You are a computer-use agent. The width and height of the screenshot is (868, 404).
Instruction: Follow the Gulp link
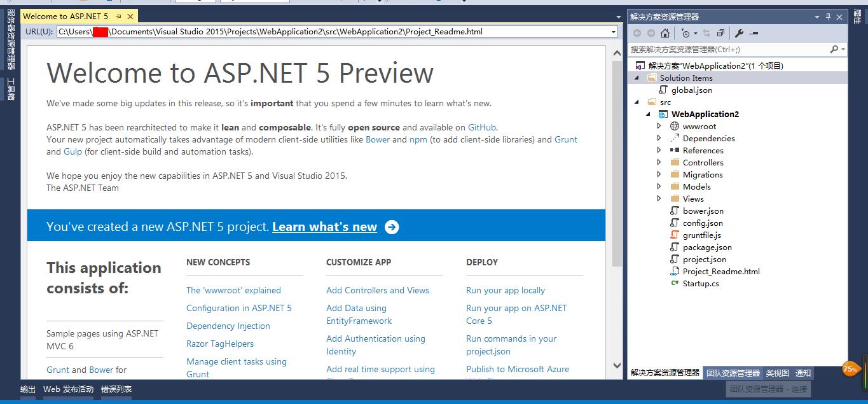pos(72,151)
